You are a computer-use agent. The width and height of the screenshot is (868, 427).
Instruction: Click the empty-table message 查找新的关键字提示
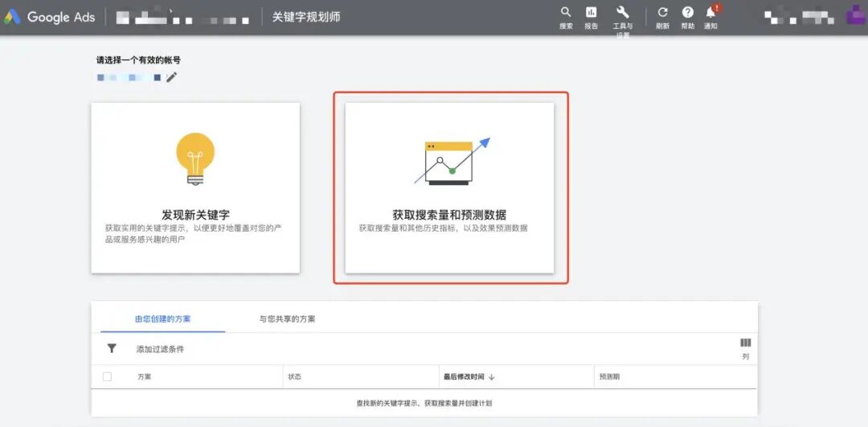[x=424, y=403]
